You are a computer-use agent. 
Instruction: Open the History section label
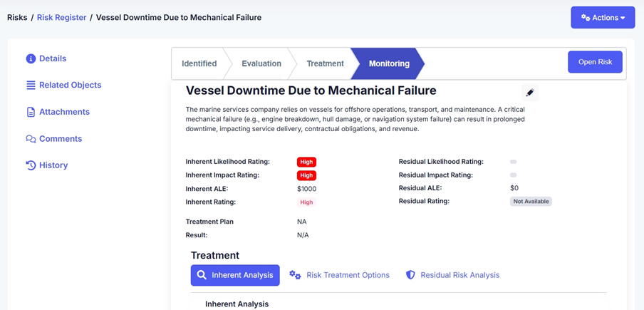[53, 165]
